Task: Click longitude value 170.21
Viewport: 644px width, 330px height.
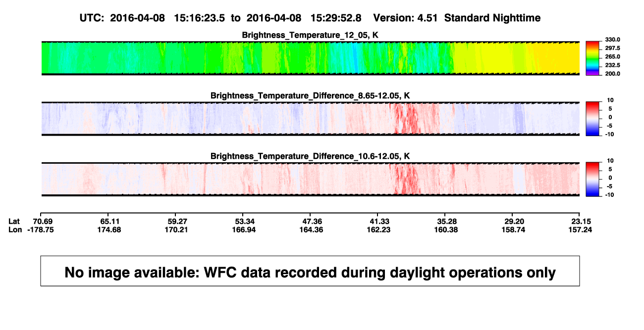Action: (x=176, y=230)
